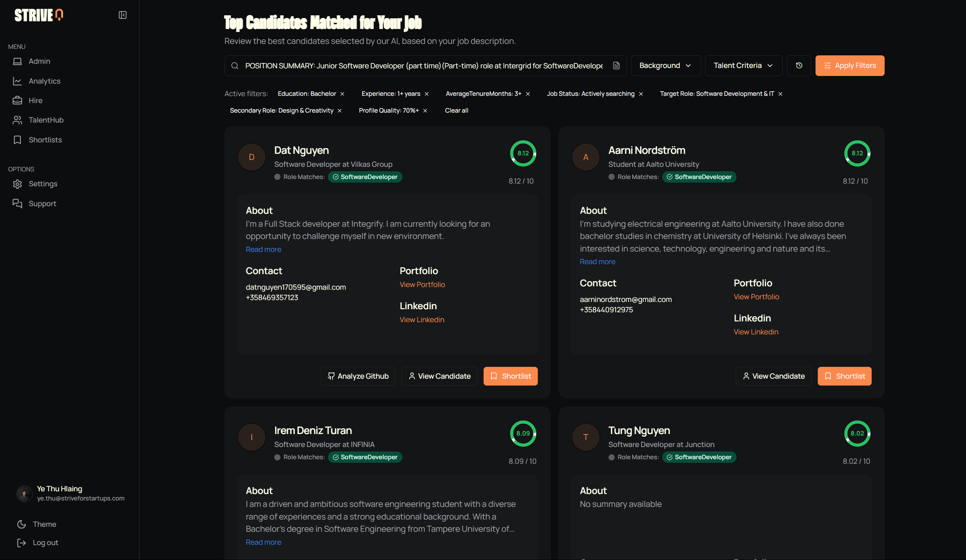Remove Secondary Role: Design & Creativity filter
This screenshot has width=966, height=560.
(340, 111)
